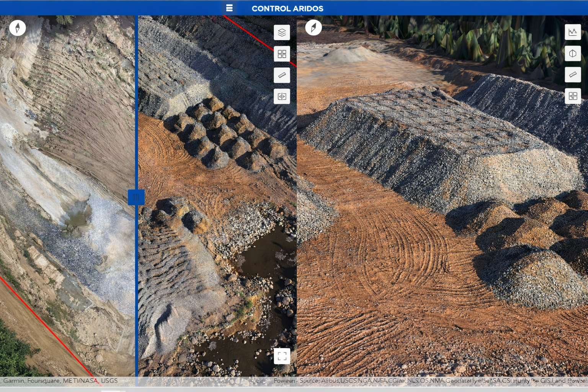Open the elevation profile tool
The width and height of the screenshot is (588, 392).
(x=573, y=32)
